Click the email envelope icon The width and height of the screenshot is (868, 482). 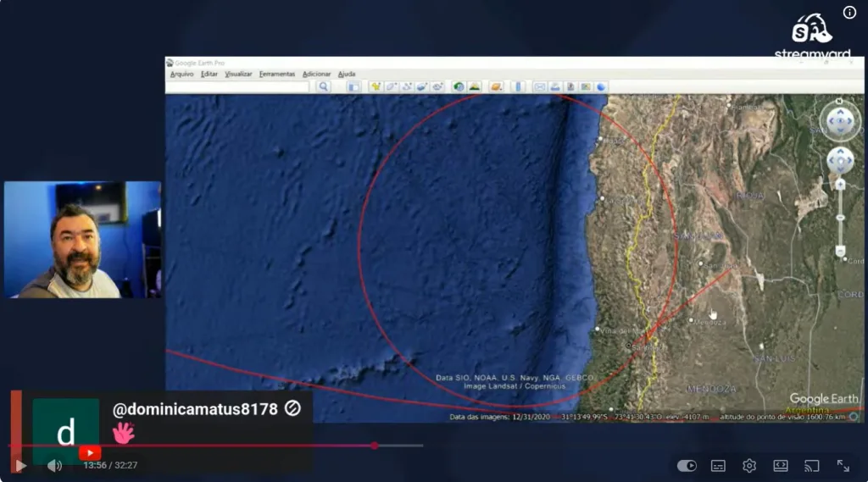[540, 87]
